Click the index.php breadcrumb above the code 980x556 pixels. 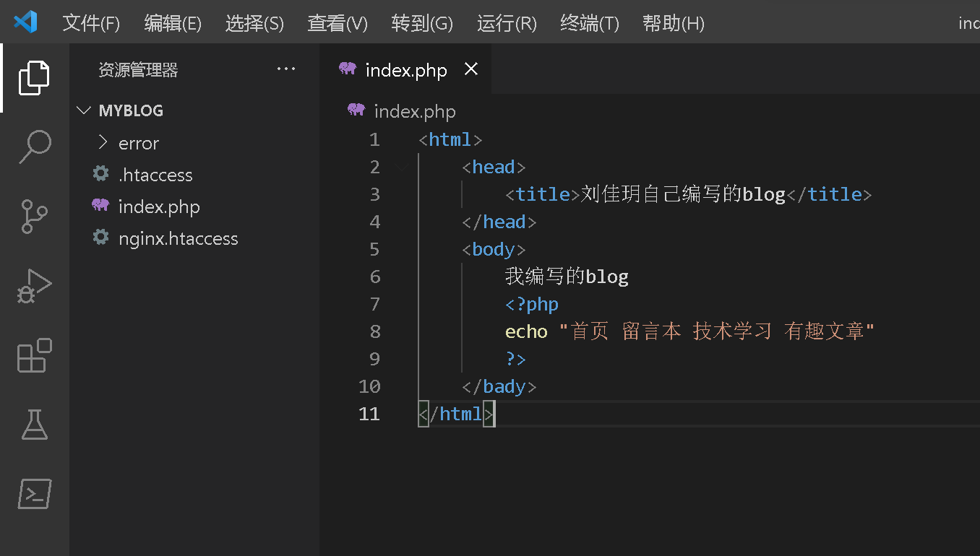pos(414,111)
